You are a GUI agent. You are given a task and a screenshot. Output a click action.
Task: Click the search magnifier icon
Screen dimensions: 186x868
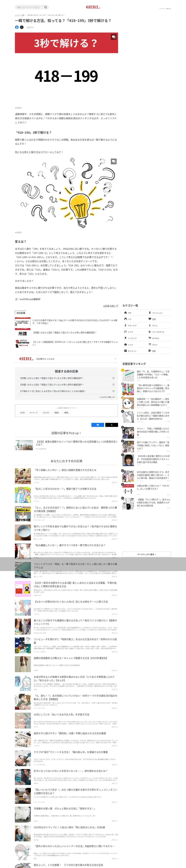46,7
